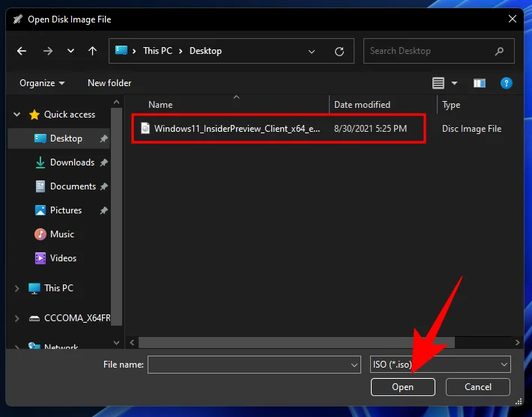Image resolution: width=532 pixels, height=417 pixels.
Task: Open Pictures from the sidebar
Action: [66, 210]
